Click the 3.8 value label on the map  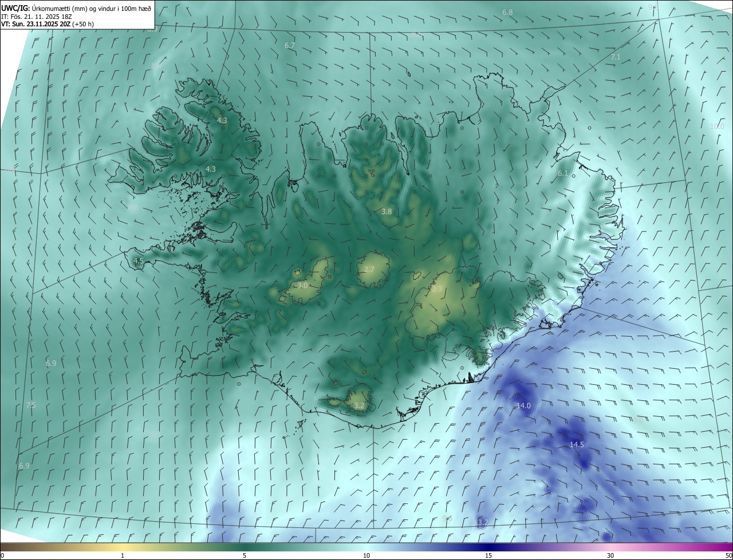tap(387, 212)
